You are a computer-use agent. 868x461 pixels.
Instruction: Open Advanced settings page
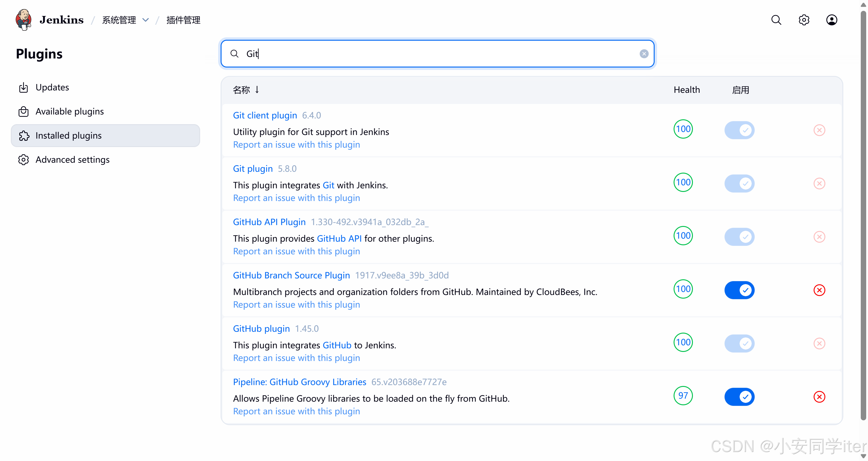(x=72, y=159)
